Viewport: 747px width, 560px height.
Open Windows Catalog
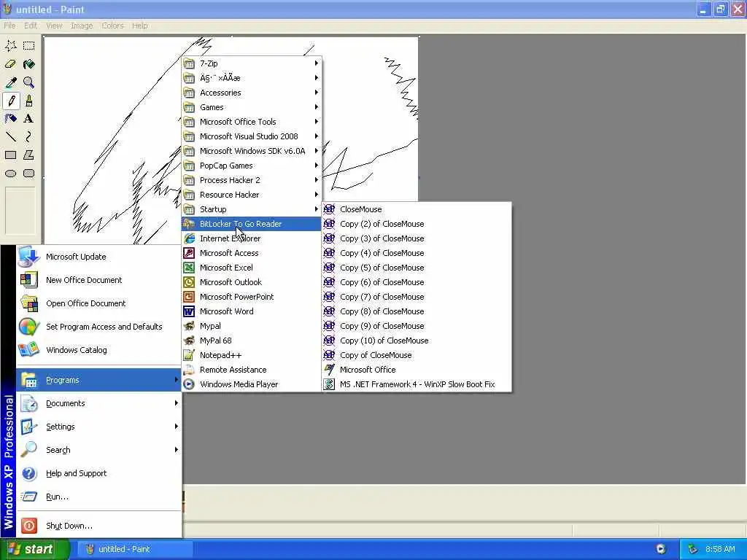tap(98, 350)
